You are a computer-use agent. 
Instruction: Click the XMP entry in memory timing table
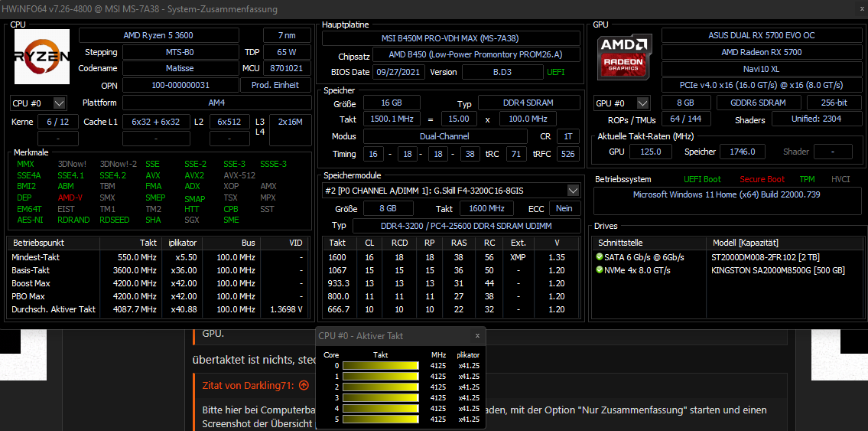(519, 257)
